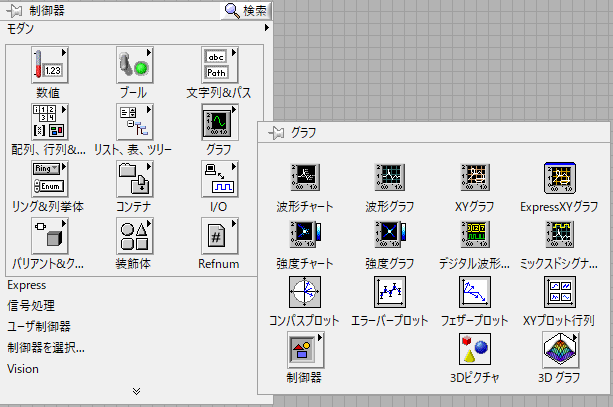This screenshot has height=407, width=613.
Task: Click 制御器を選択... entry
Action: 45,347
